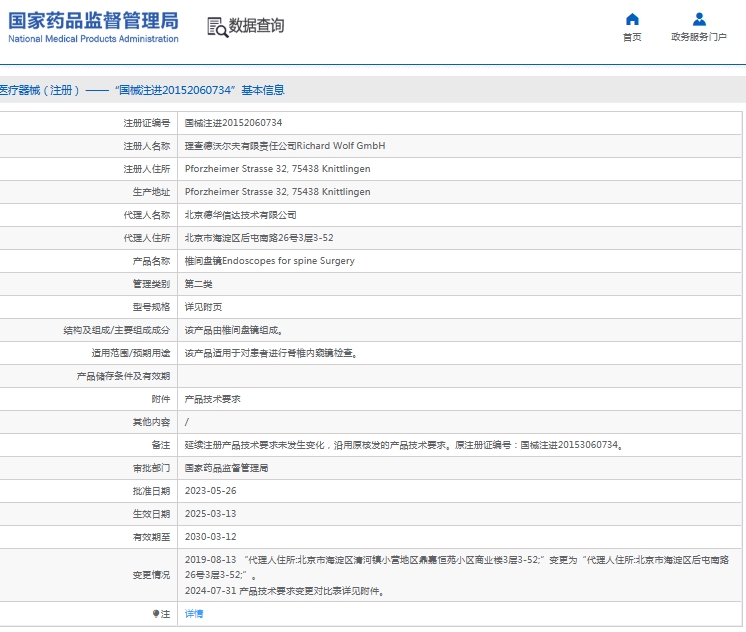Click the 首页 text link
746x632 pixels.
coord(632,37)
